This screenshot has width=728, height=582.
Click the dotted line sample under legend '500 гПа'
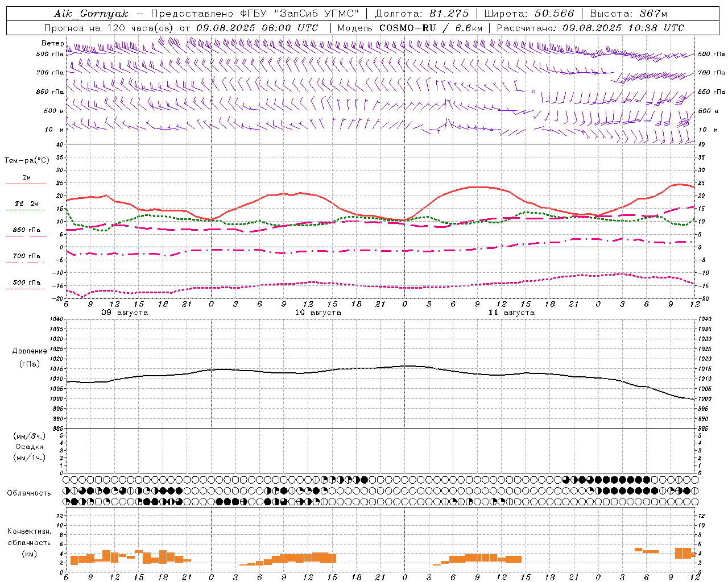[25, 289]
